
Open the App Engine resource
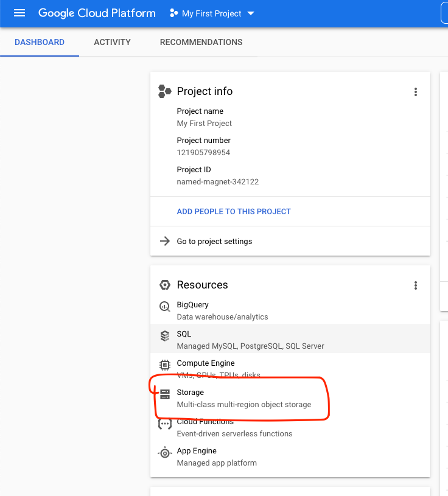(x=290, y=455)
